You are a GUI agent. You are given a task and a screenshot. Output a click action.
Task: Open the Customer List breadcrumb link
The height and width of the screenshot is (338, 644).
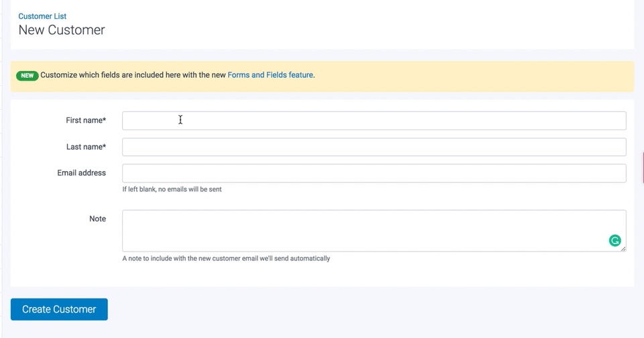coord(42,16)
